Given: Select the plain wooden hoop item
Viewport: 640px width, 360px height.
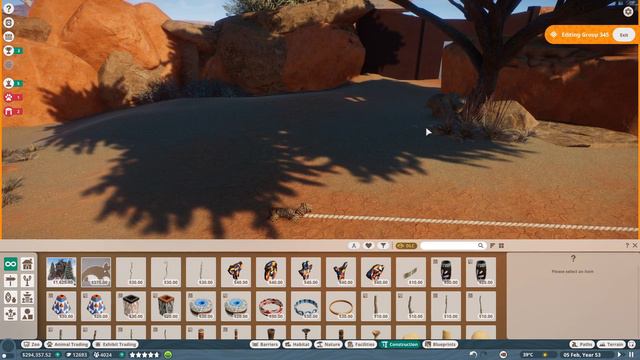Looking at the screenshot, I should 341,306.
